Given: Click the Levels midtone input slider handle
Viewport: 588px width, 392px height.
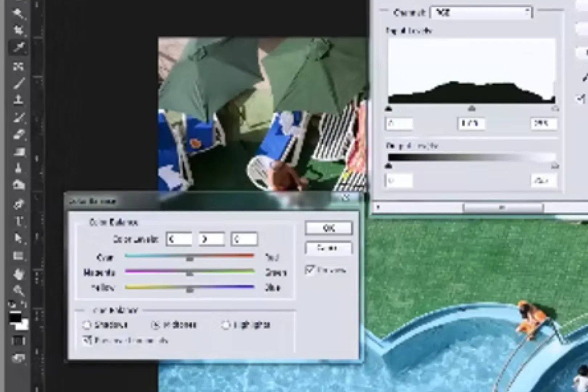Looking at the screenshot, I should point(471,109).
